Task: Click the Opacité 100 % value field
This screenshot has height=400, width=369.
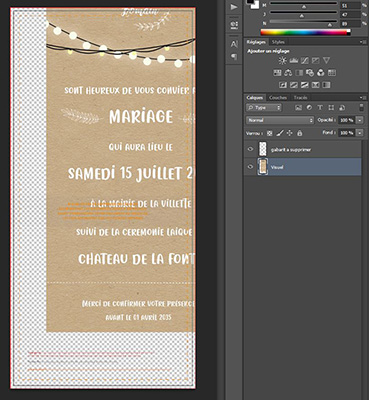Action: click(x=347, y=120)
